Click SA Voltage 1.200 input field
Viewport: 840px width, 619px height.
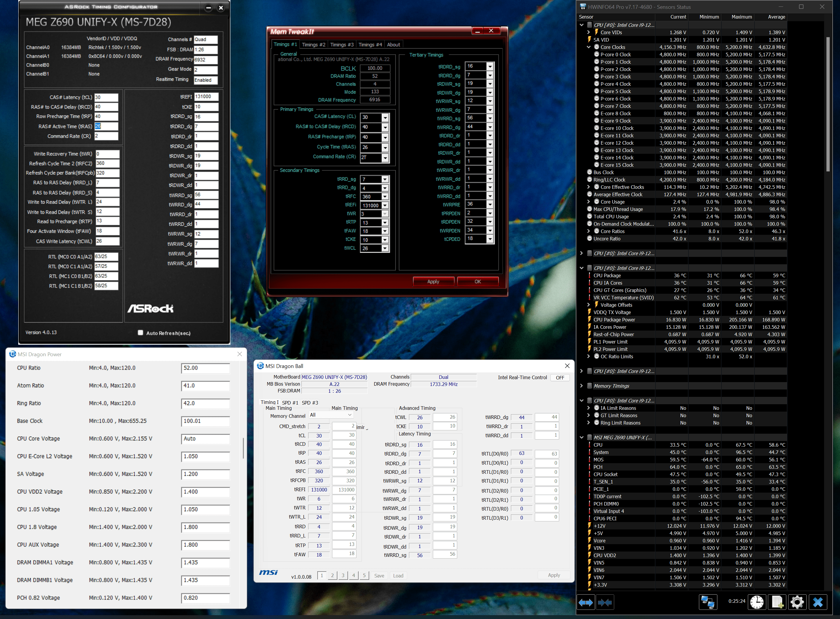tap(205, 474)
